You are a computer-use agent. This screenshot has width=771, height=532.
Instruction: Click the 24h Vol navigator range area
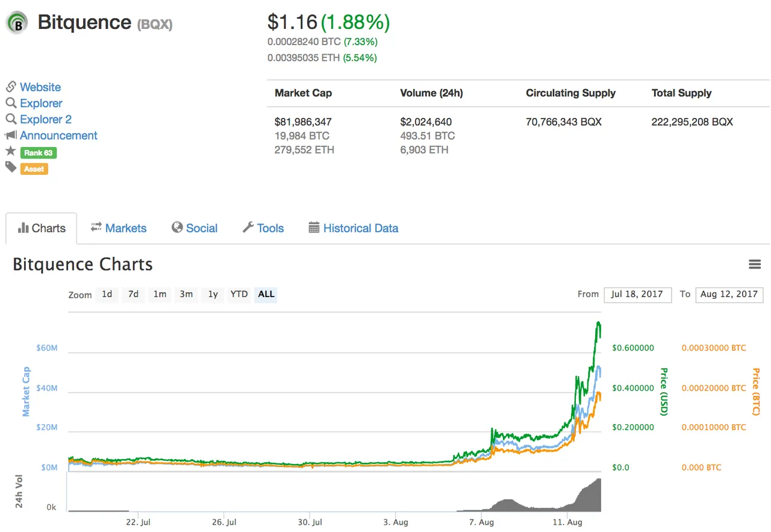pyautogui.click(x=334, y=492)
